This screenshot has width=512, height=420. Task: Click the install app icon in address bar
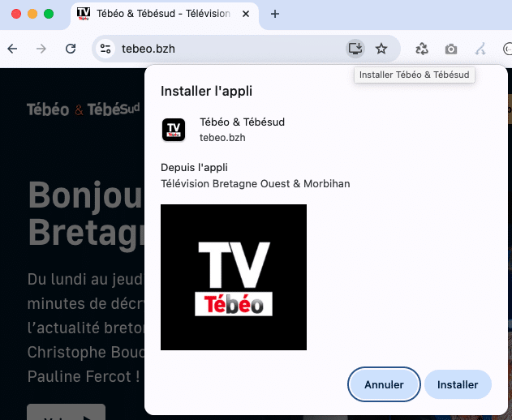tap(355, 49)
